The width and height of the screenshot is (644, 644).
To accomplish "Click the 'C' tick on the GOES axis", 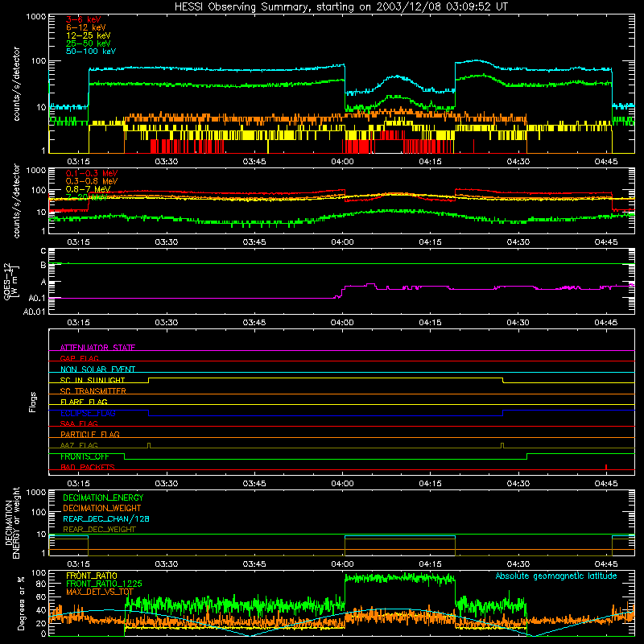I will 43,250.
